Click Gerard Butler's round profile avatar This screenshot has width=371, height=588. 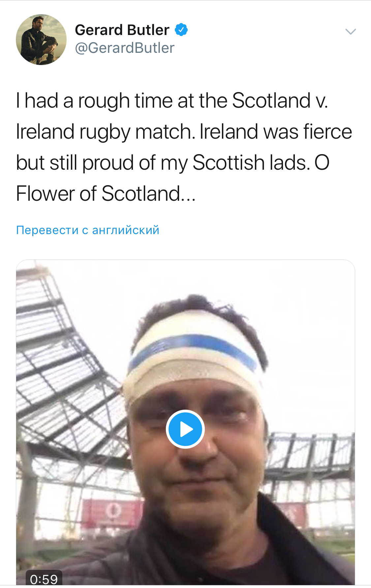click(41, 40)
